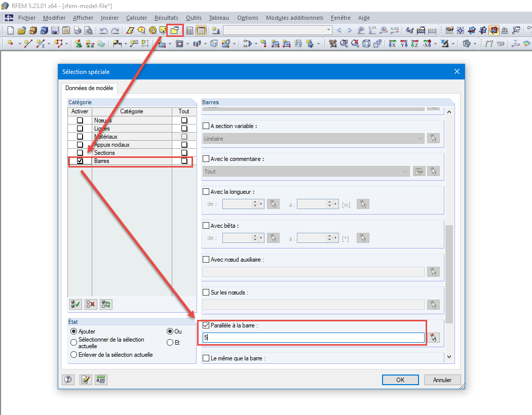This screenshot has width=532, height=415.
Task: Open the Outils menu
Action: pos(194,18)
